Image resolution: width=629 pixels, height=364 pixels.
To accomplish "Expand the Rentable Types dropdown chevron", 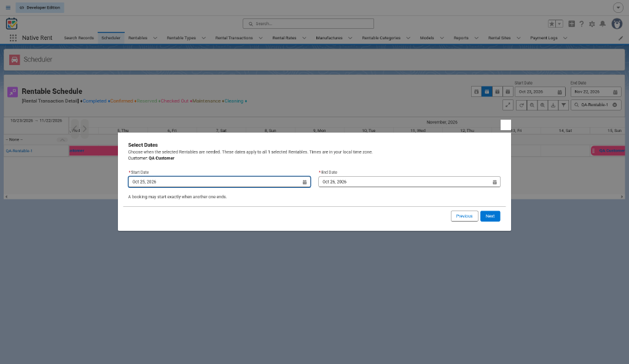I will tap(203, 38).
